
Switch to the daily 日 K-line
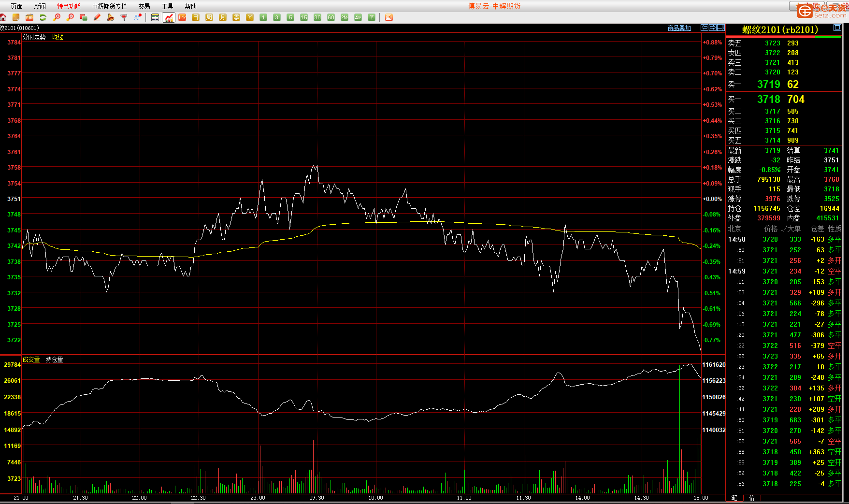point(196,17)
